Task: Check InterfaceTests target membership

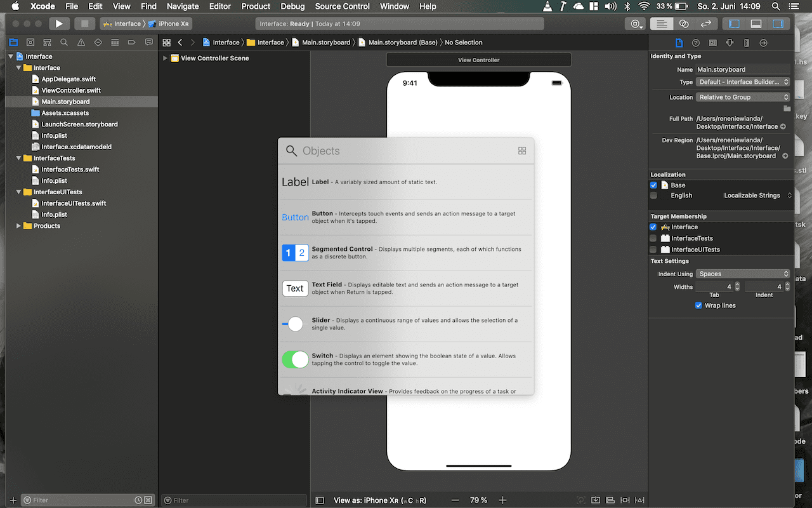Action: click(x=653, y=238)
